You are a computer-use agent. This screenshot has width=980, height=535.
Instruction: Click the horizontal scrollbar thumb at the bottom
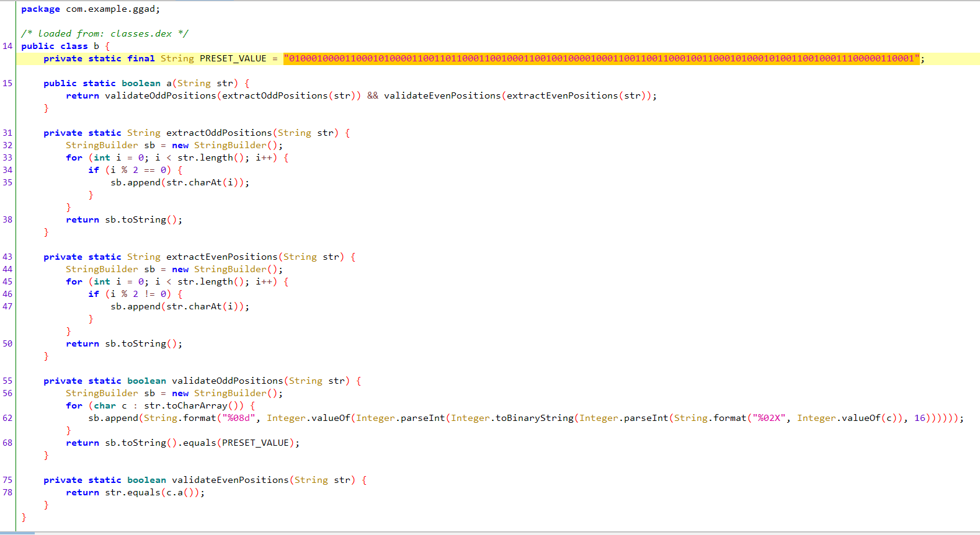coord(17,533)
